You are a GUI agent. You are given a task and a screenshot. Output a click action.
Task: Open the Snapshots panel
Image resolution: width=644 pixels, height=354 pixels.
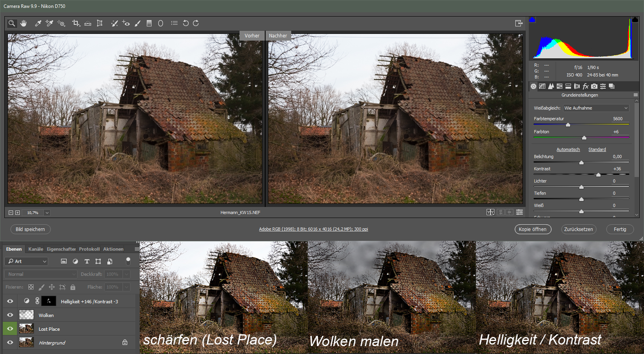[612, 86]
